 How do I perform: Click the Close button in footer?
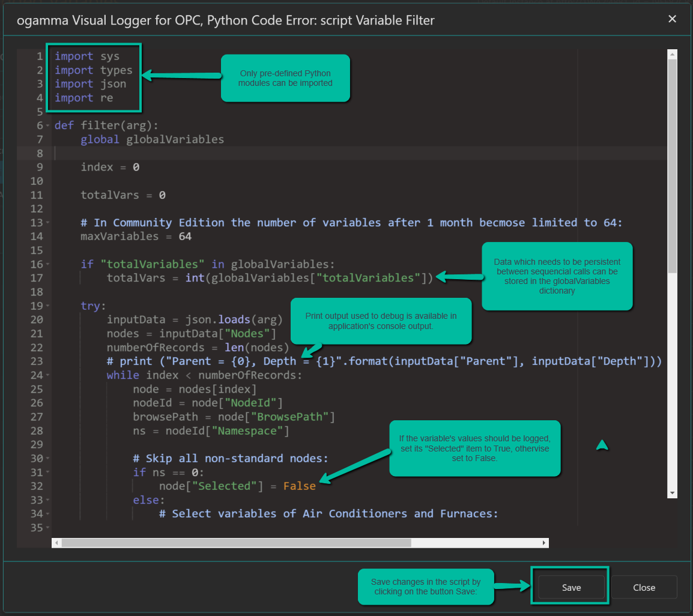click(x=644, y=587)
